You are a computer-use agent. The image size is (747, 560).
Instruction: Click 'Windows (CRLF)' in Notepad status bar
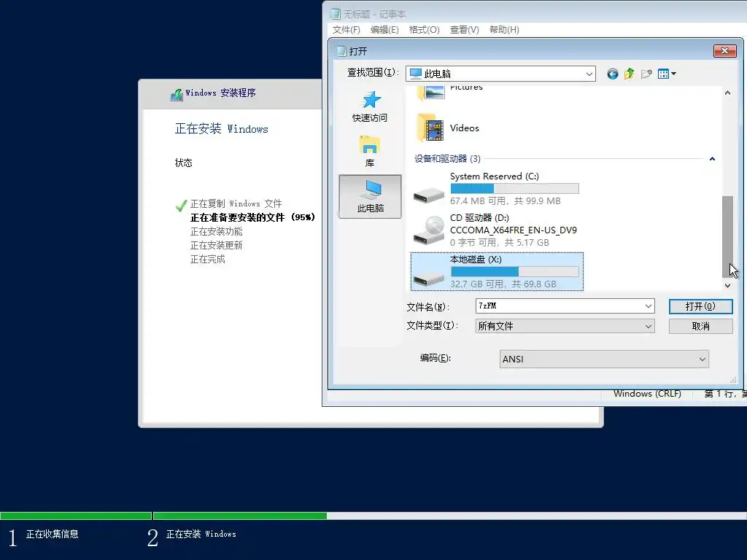(647, 394)
